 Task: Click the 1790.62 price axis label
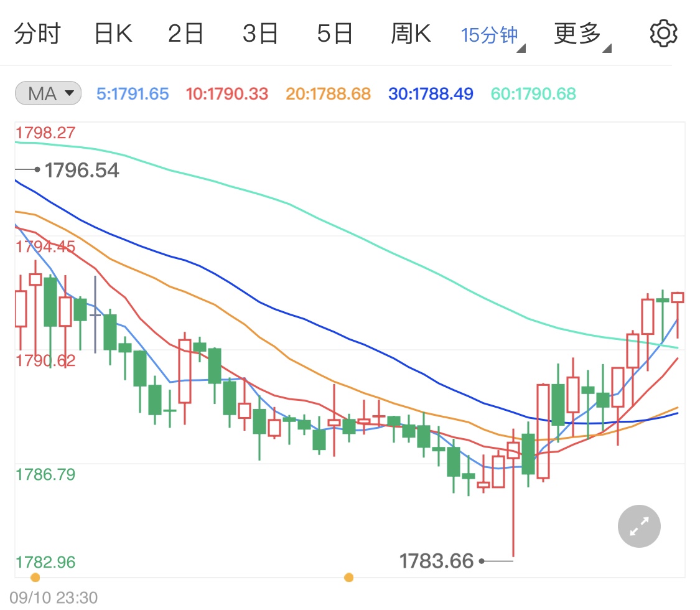(45, 360)
